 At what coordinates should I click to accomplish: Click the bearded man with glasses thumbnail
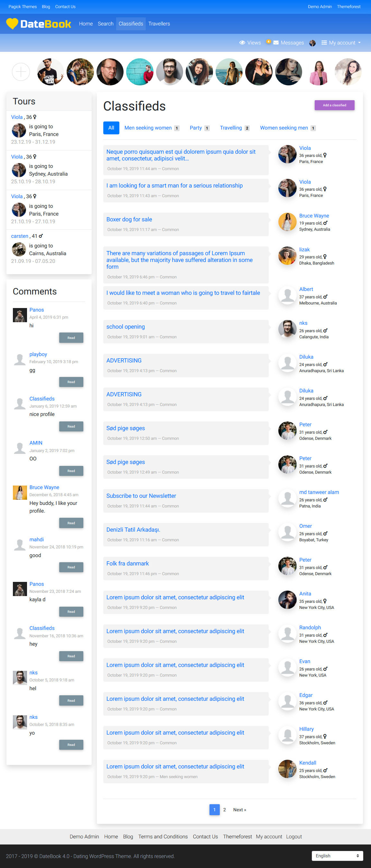[170, 72]
